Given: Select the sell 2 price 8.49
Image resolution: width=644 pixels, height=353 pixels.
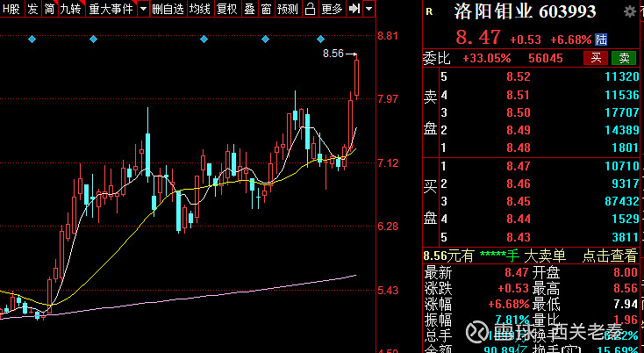Looking at the screenshot, I should [519, 130].
